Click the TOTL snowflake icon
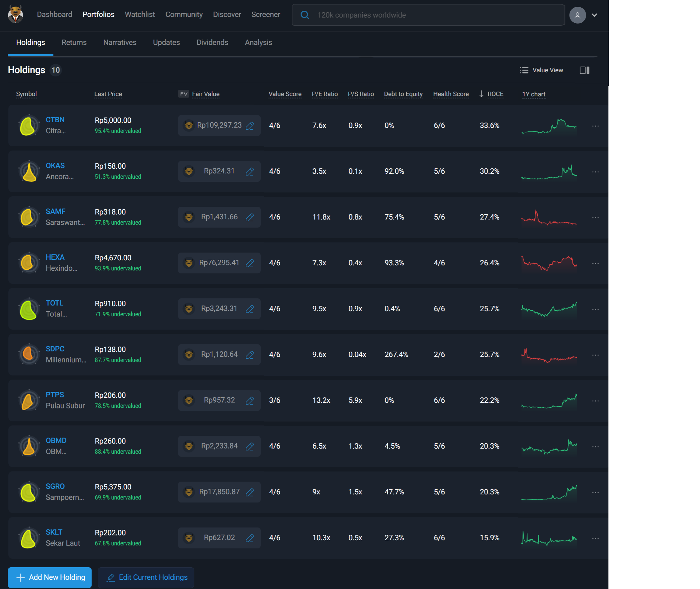 (29, 309)
